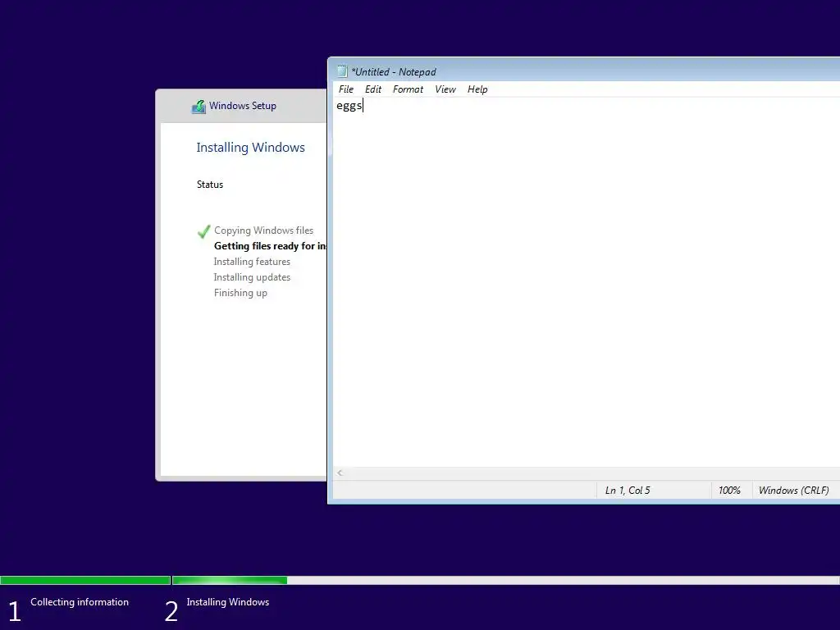Click 'Finishing up' status line

[x=240, y=293]
